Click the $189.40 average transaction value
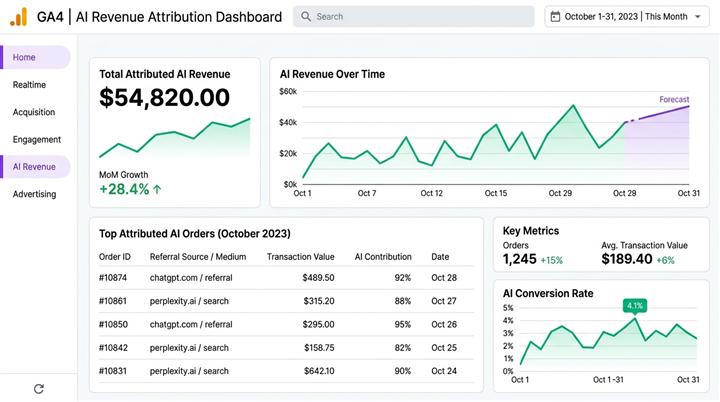 tap(627, 259)
